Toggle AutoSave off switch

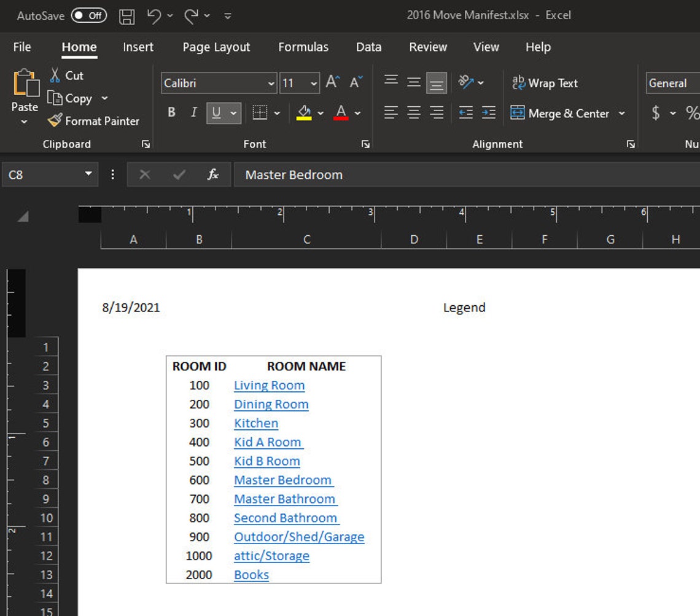click(88, 16)
